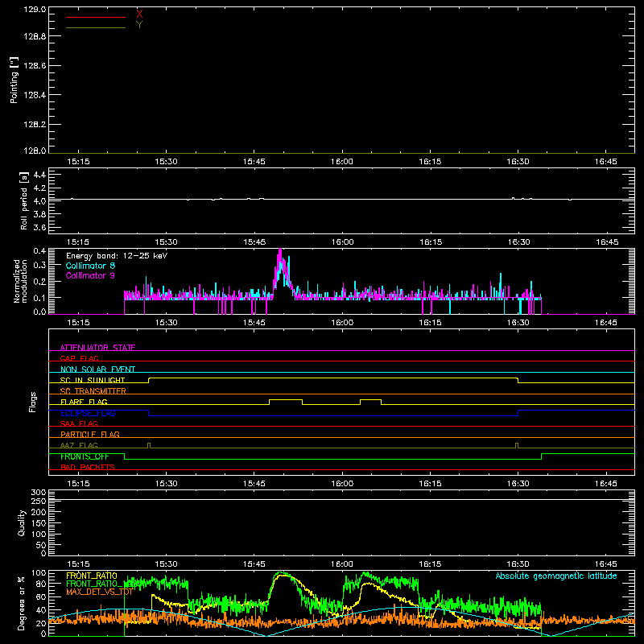This screenshot has width=644, height=644.
Task: Select the ATTENUATOR_STATE flag label
Action: (97, 348)
